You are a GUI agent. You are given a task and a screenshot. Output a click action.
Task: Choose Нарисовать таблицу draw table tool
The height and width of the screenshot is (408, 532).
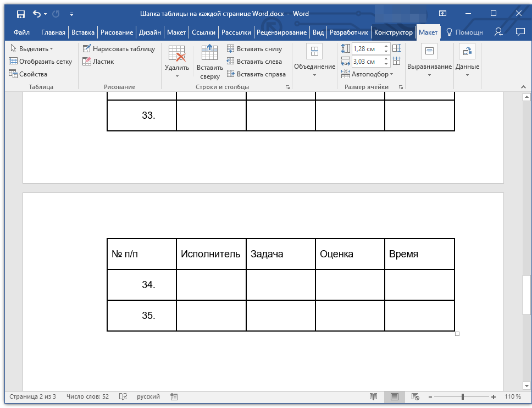(x=119, y=48)
